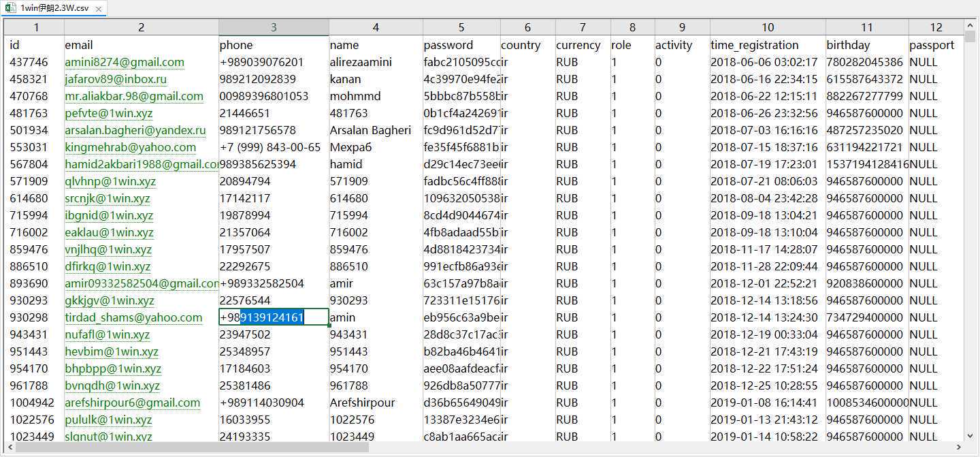This screenshot has height=457, width=980.
Task: Select column header 11
Action: pyautogui.click(x=866, y=27)
